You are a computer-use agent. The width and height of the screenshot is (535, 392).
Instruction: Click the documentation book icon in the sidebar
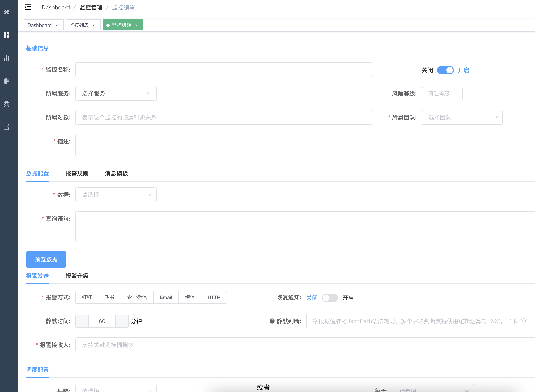(x=6, y=81)
